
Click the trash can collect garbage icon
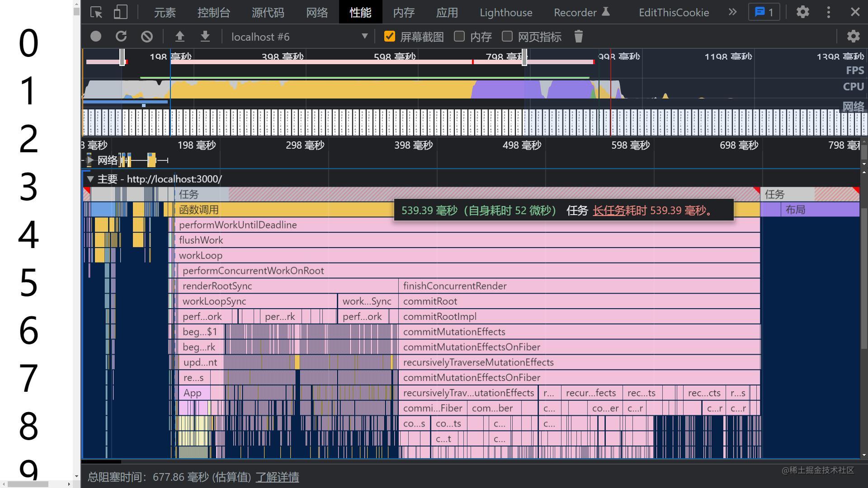tap(578, 37)
